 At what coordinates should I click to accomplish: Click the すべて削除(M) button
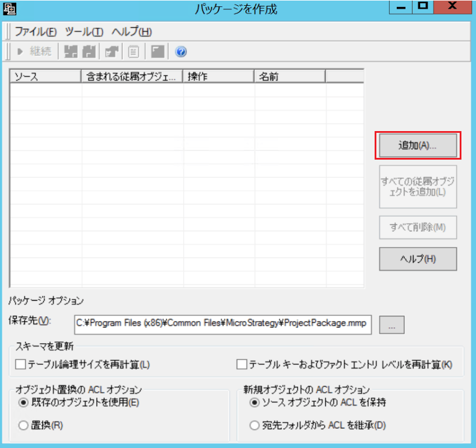click(418, 227)
